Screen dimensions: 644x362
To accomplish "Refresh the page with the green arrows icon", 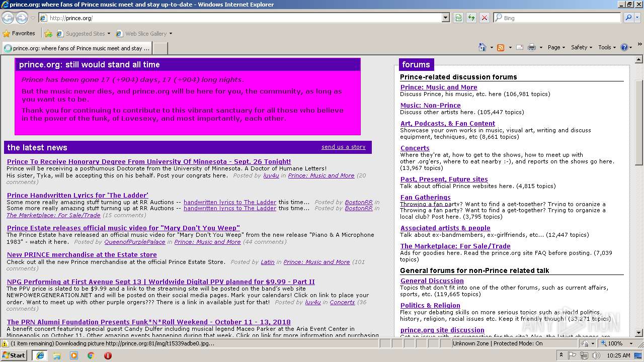I will click(471, 18).
